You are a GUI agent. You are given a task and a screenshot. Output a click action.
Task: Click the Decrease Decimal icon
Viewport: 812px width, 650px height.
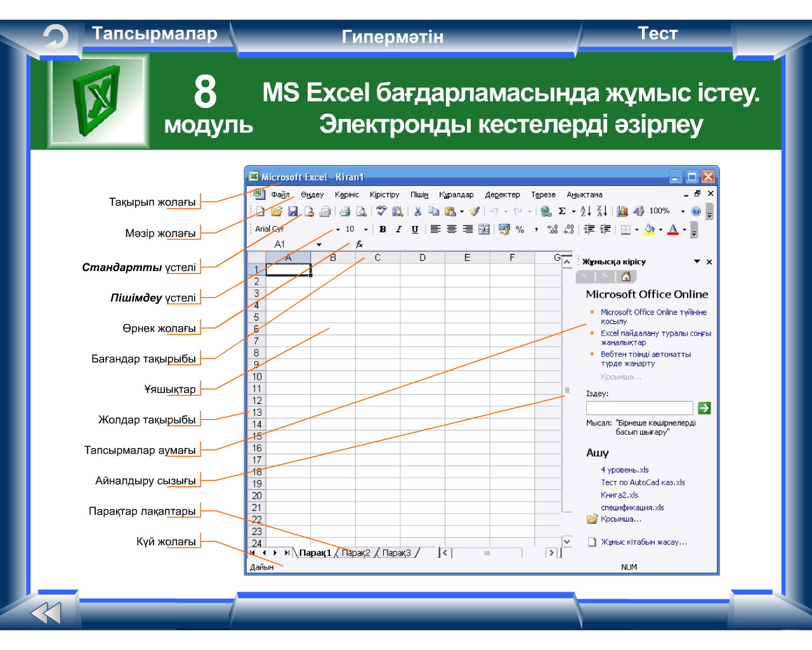[569, 229]
